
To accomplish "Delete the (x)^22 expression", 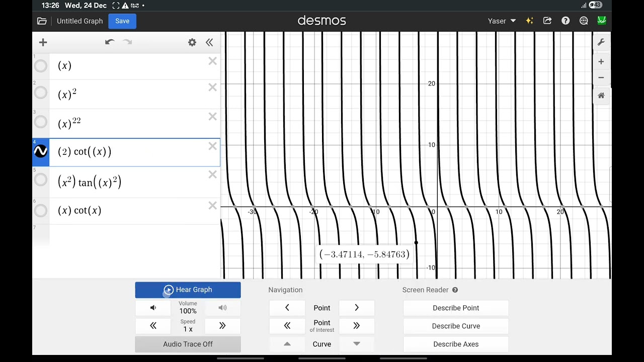I will click(x=212, y=117).
